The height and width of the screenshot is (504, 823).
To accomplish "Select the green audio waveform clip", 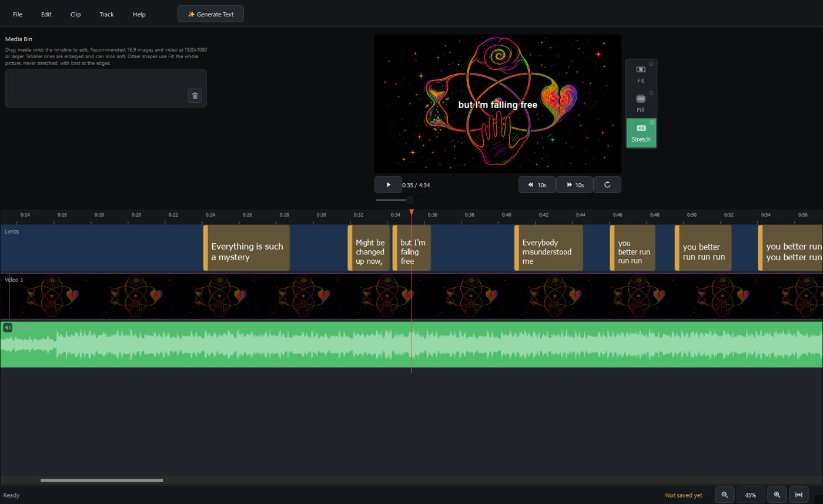I will [411, 344].
